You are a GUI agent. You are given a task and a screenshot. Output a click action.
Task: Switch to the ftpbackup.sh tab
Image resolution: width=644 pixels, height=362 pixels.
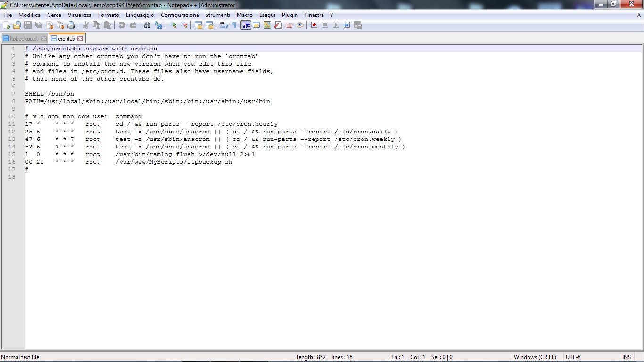[x=25, y=39]
